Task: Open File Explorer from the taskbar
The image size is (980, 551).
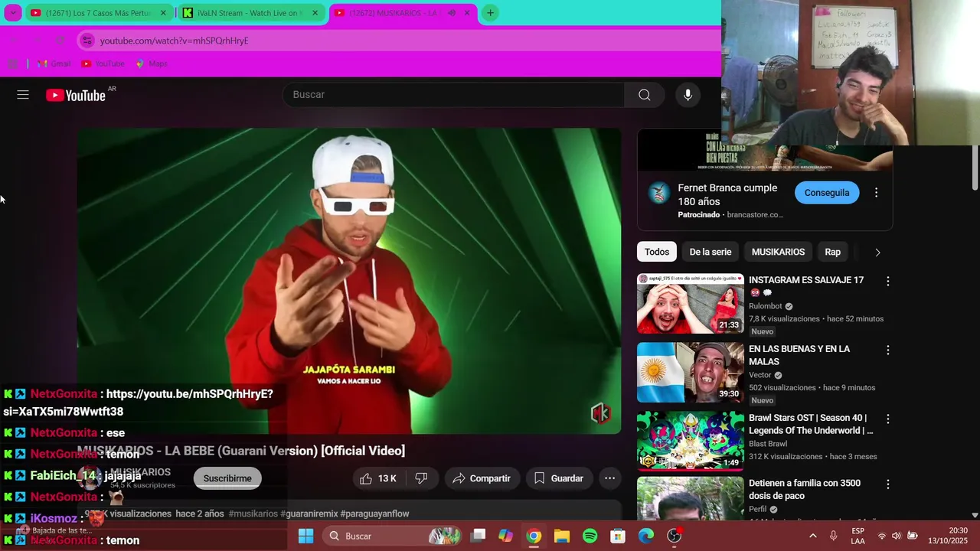Action: tap(562, 536)
